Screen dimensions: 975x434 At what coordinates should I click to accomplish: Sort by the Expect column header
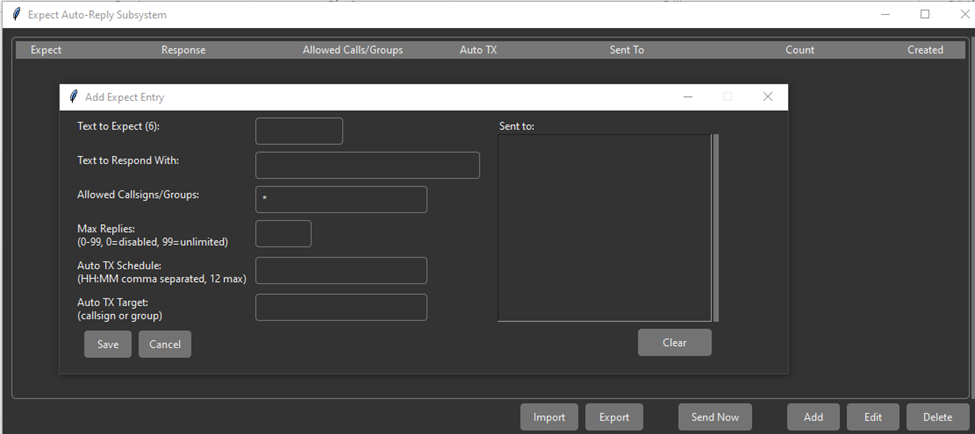click(x=46, y=50)
